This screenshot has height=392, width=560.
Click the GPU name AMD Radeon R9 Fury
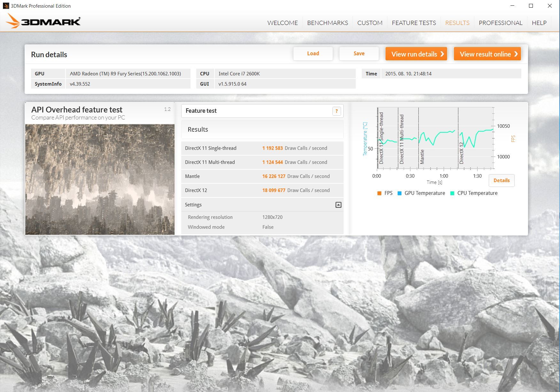(x=125, y=74)
